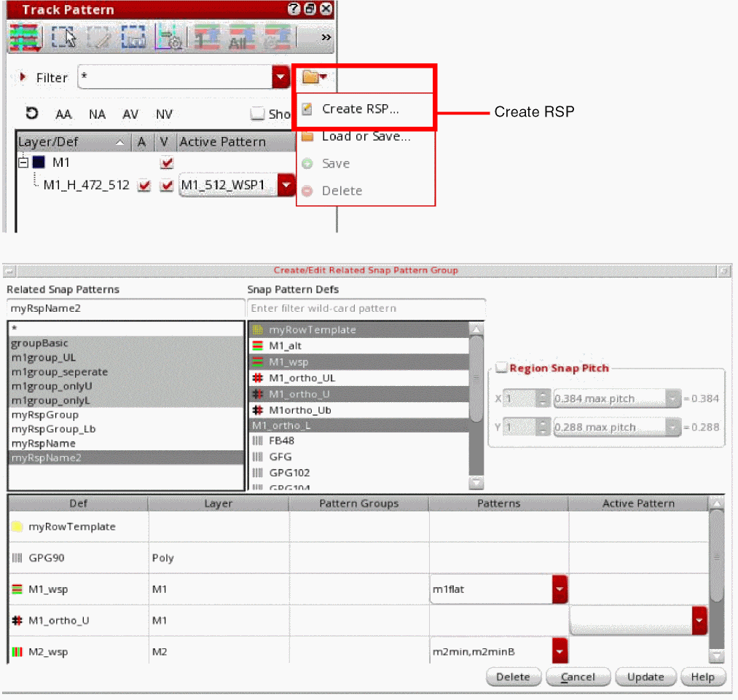The width and height of the screenshot is (738, 700).
Task: Click the Track Pattern help question-mark icon
Action: point(294,9)
